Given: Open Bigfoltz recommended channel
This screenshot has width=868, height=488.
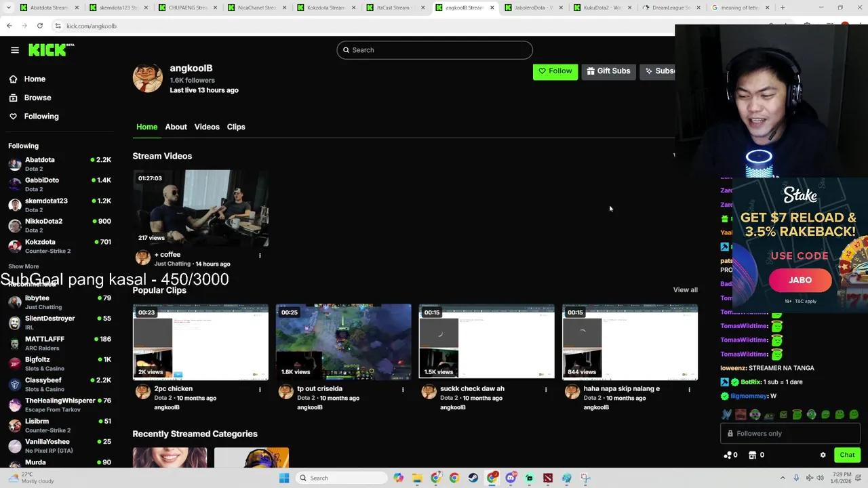Looking at the screenshot, I should pos(60,364).
